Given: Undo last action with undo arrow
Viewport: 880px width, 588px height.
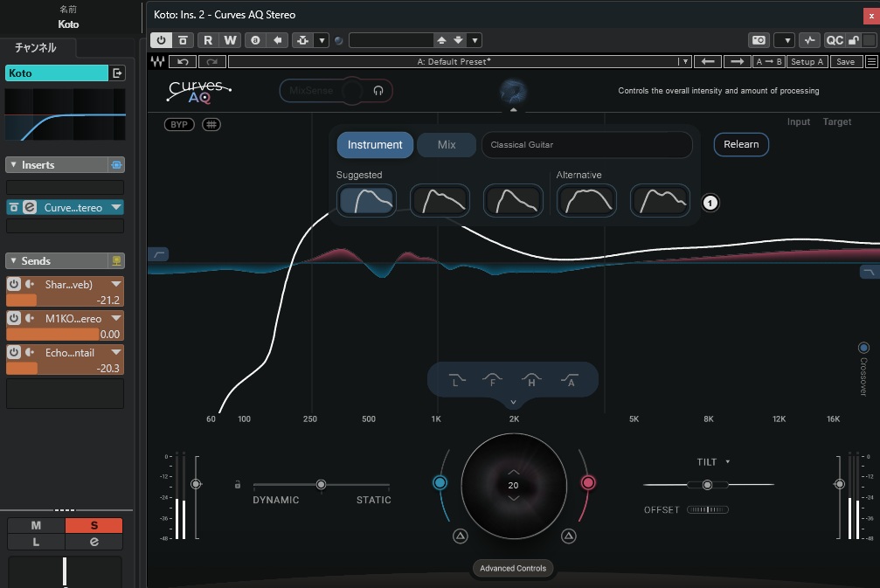Looking at the screenshot, I should click(x=183, y=62).
